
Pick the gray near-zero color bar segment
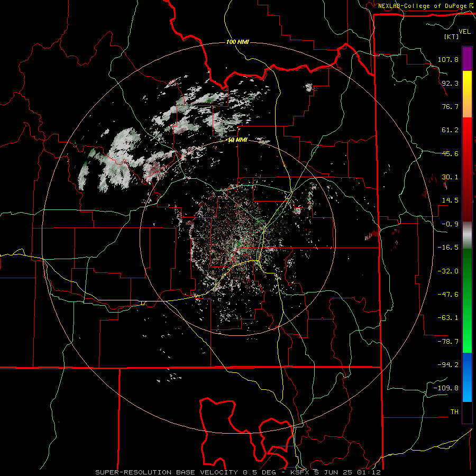click(467, 235)
